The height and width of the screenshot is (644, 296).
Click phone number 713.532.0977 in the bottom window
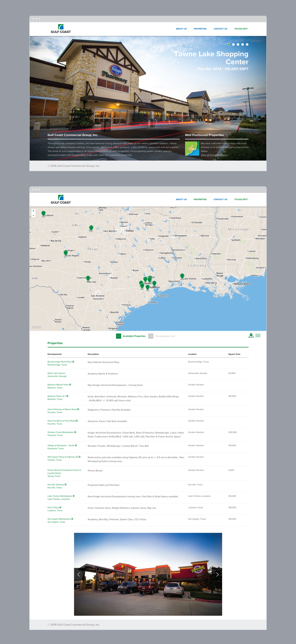(241, 200)
